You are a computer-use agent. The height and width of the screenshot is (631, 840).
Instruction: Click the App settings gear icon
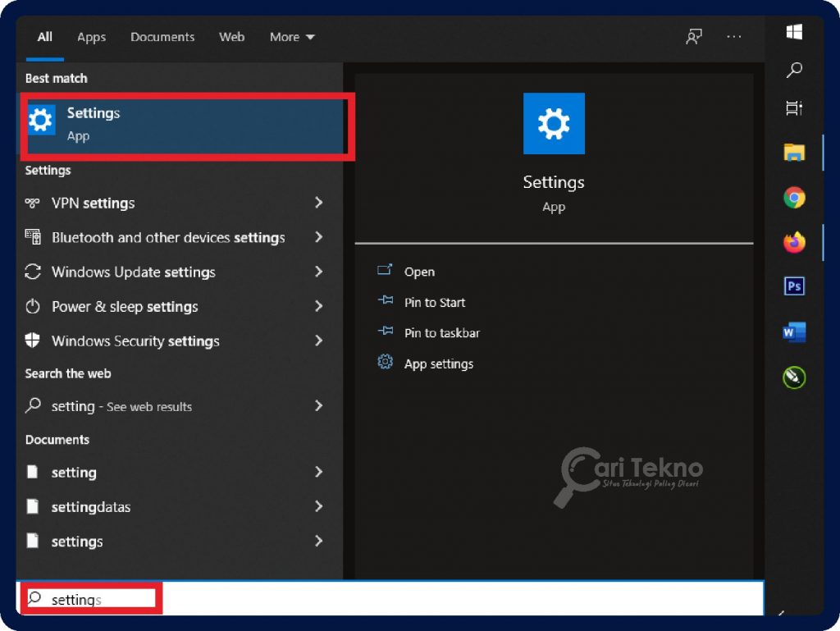click(386, 362)
